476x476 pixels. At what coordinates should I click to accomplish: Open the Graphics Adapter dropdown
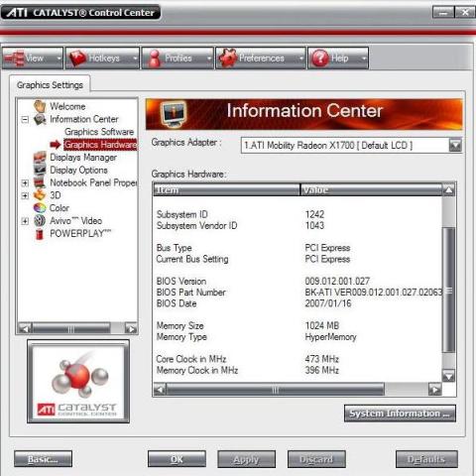[x=455, y=145]
